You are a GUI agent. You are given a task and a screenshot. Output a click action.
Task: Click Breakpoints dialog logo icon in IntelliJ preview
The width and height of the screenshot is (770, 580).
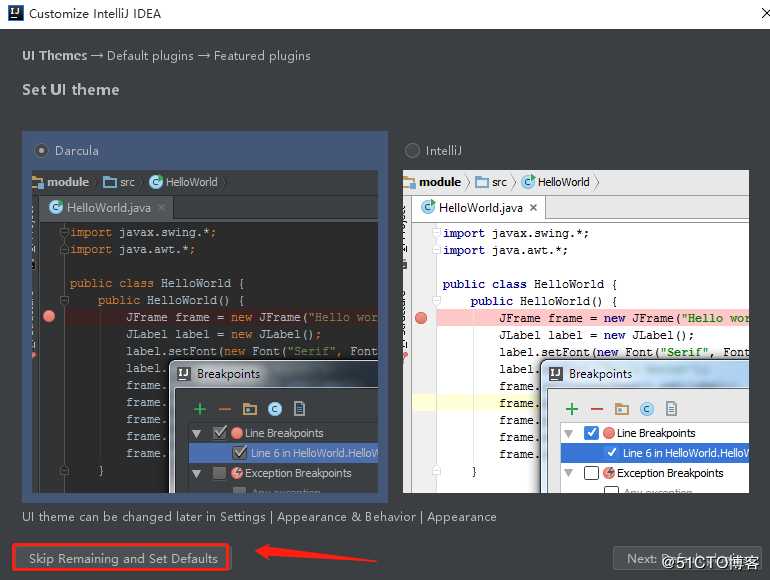(555, 374)
